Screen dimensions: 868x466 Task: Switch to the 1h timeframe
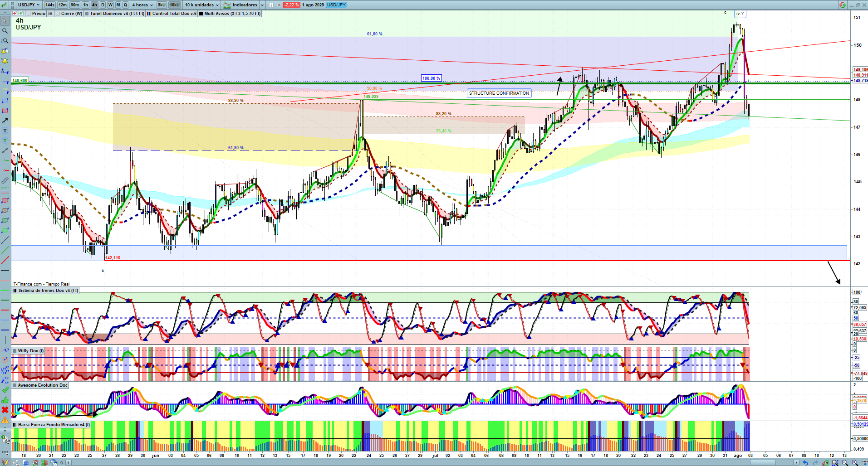point(85,5)
